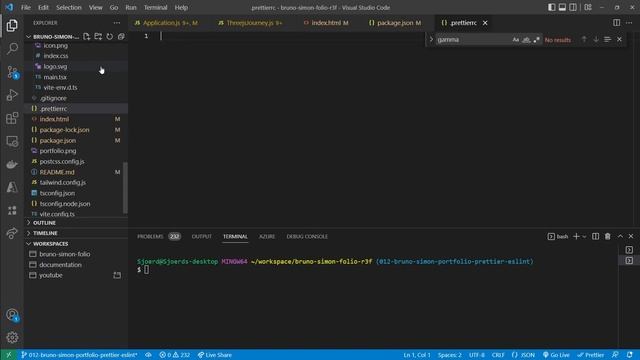640x360 pixels.
Task: Split the editor right
Action: [x=616, y=23]
